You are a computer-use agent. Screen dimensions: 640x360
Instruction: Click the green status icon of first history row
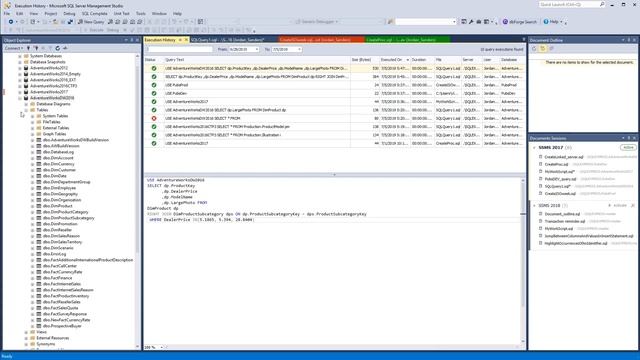click(154, 68)
